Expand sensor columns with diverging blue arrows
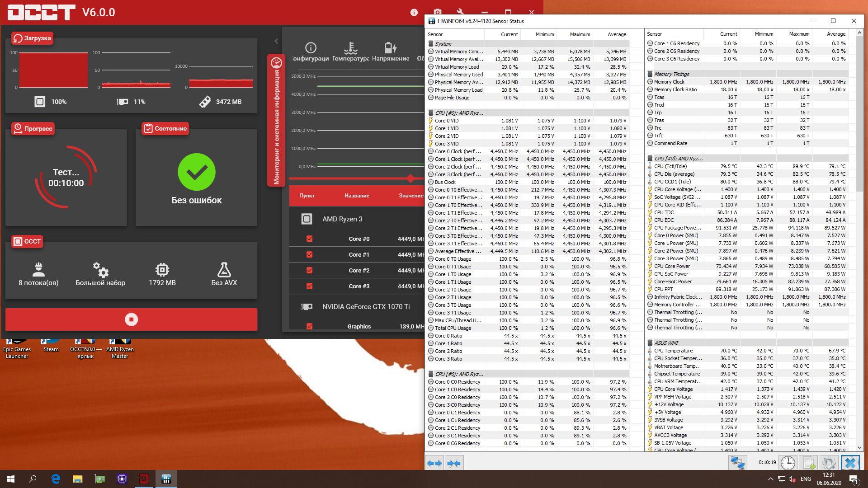 click(434, 463)
